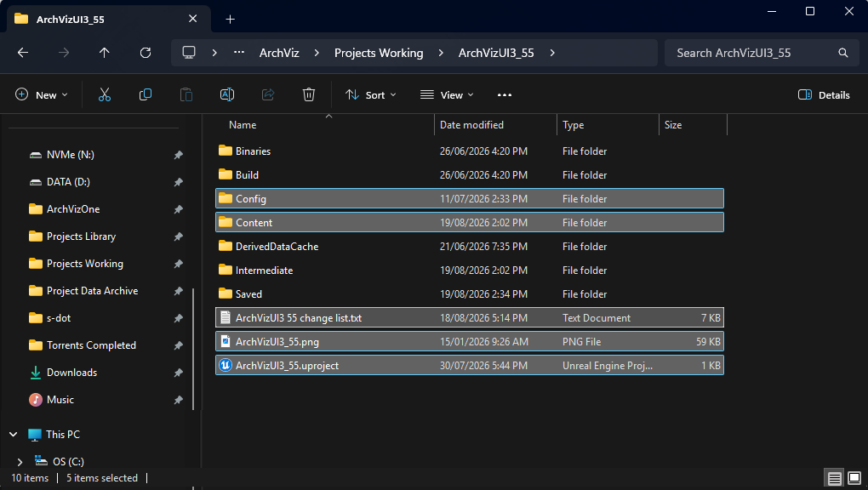Select the Config folder row

470,198
